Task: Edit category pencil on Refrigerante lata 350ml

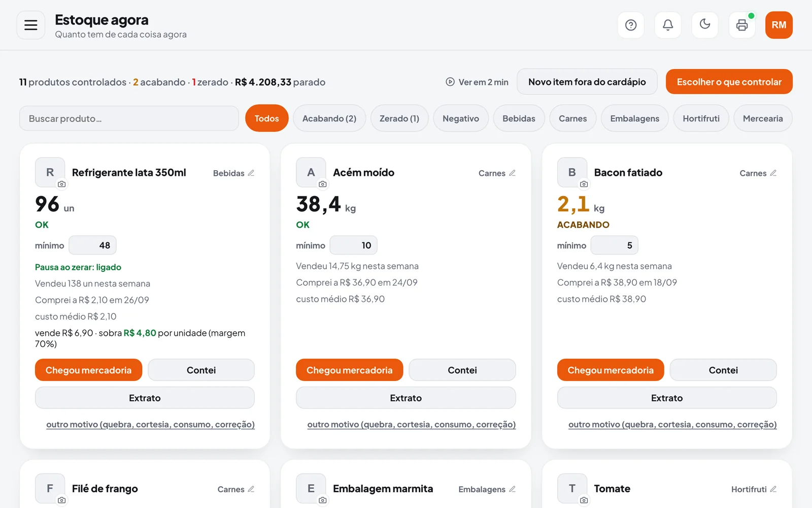Action: click(x=251, y=173)
